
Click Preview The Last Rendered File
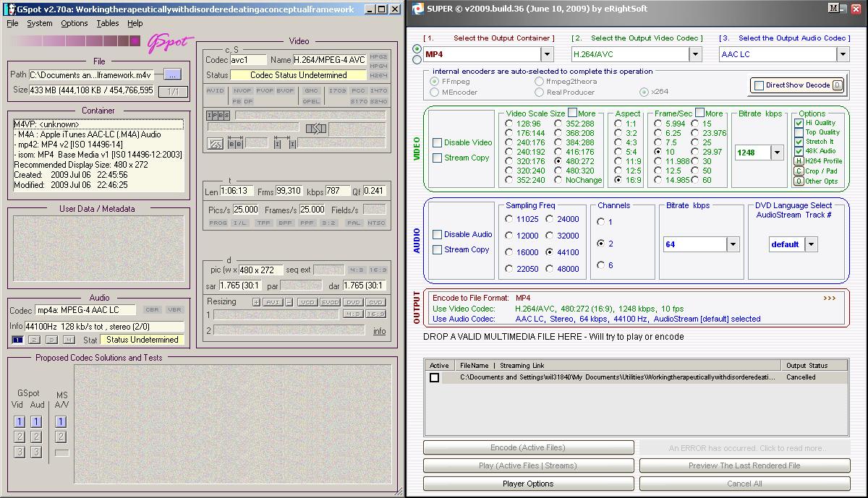point(744,465)
